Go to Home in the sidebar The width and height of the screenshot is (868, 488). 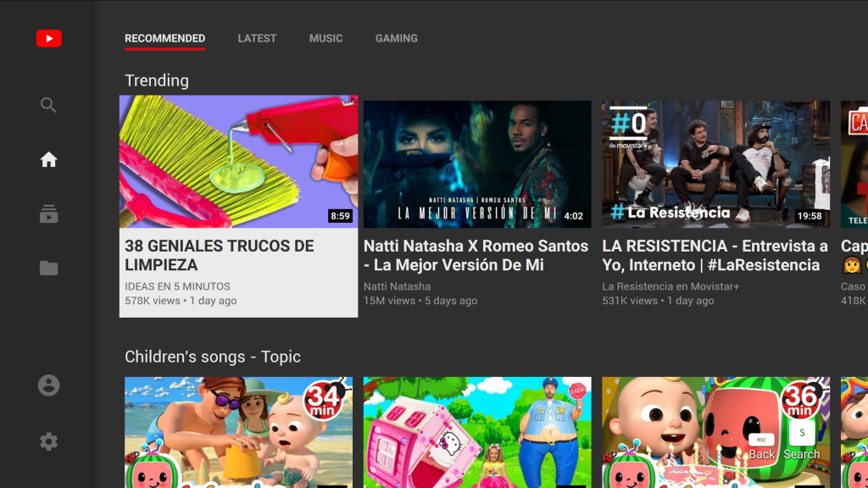pyautogui.click(x=48, y=160)
